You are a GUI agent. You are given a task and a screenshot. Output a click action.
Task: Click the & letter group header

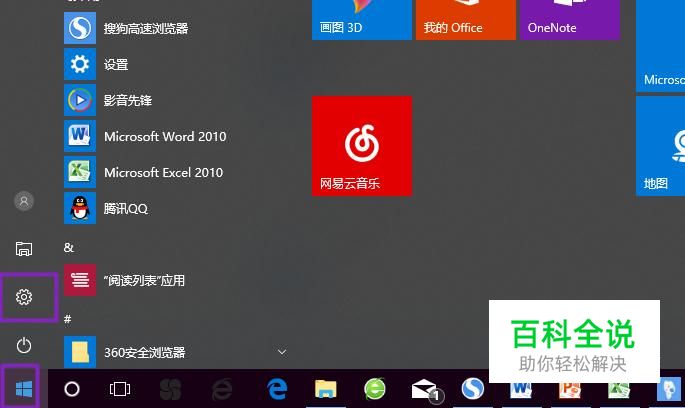[x=69, y=248]
